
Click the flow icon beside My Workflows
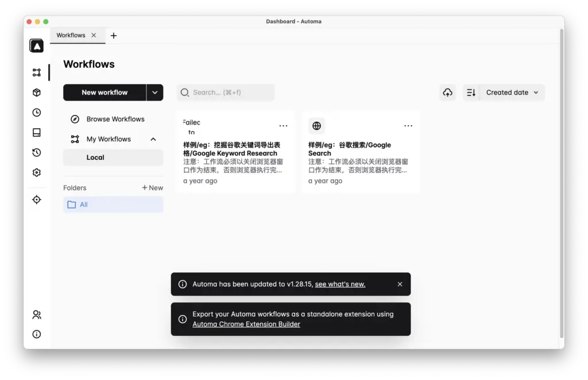point(75,139)
